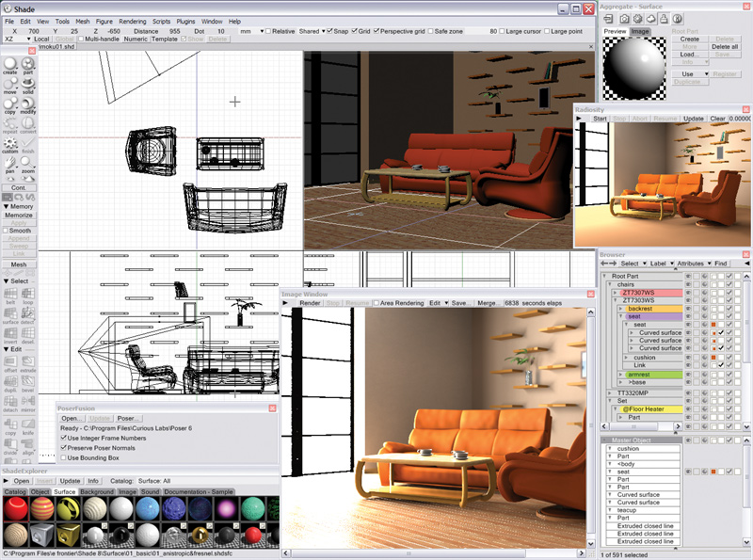Select the part tool in the toolbox

[28, 65]
